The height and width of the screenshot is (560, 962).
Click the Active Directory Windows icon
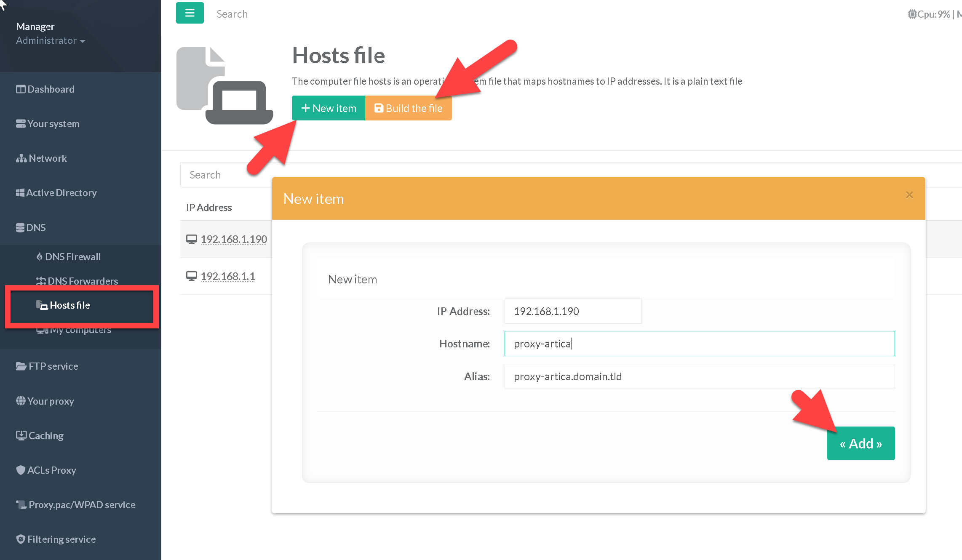click(x=20, y=193)
